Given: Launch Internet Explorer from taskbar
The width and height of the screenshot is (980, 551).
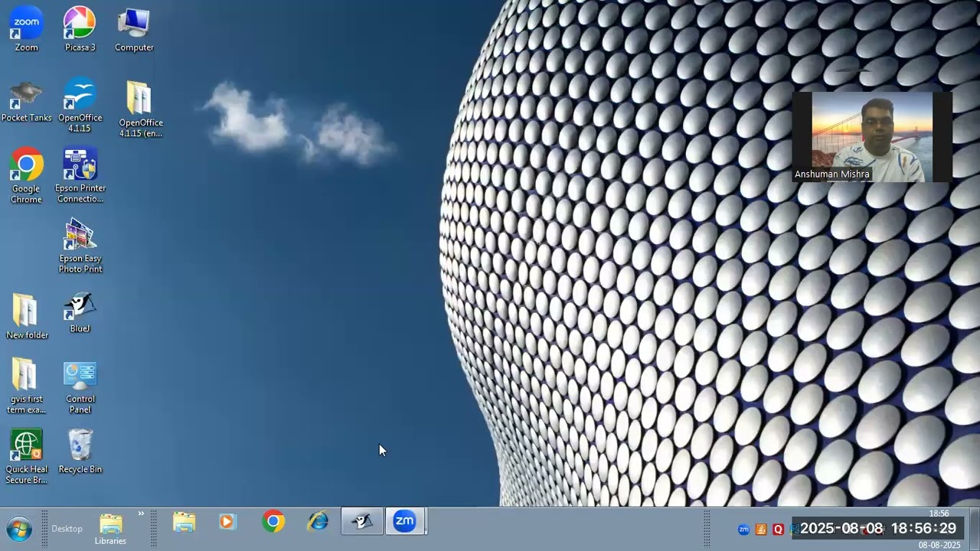Looking at the screenshot, I should pos(318,522).
